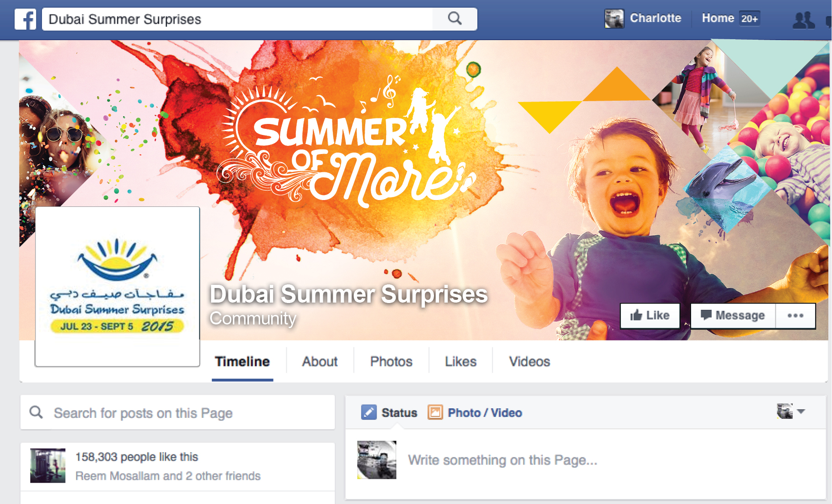832x504 pixels.
Task: Open the Videos tab
Action: pyautogui.click(x=529, y=361)
